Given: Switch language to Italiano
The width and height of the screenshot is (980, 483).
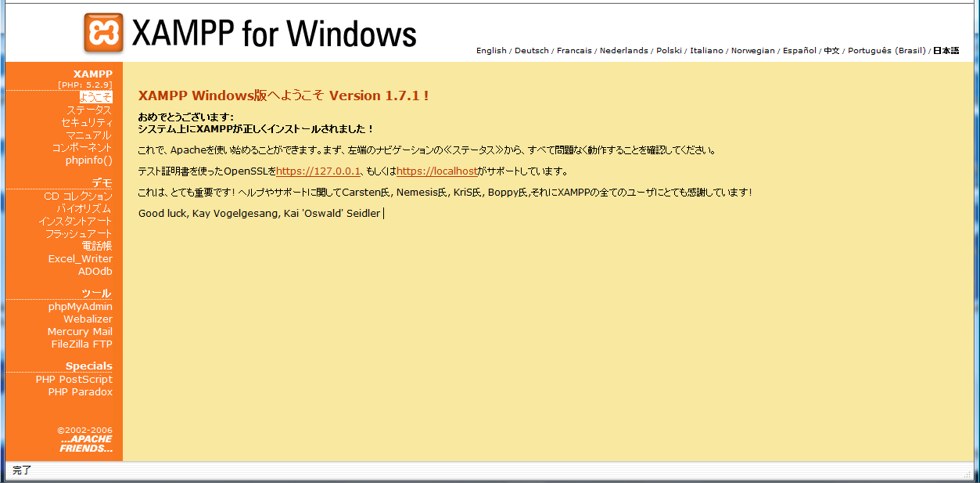Looking at the screenshot, I should coord(706,51).
